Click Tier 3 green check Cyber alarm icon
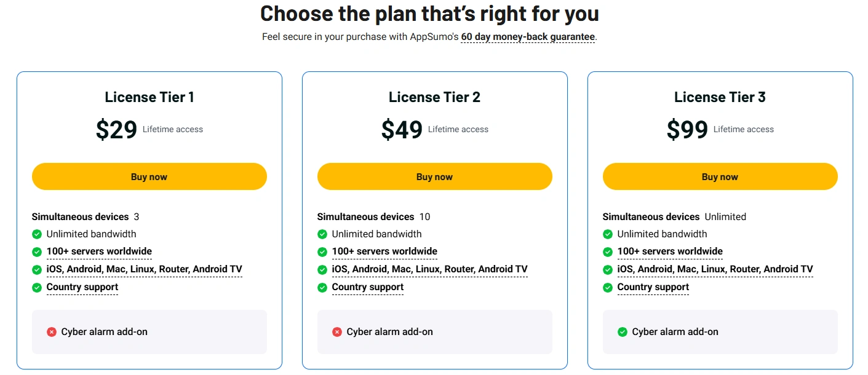The height and width of the screenshot is (375, 868). pos(623,332)
